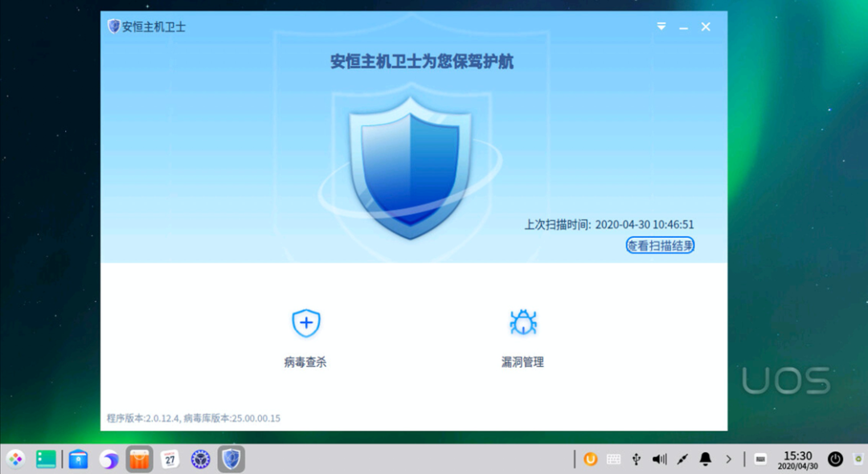This screenshot has height=474, width=868.
Task: Open the launcher icon at taskbar left
Action: (16, 459)
